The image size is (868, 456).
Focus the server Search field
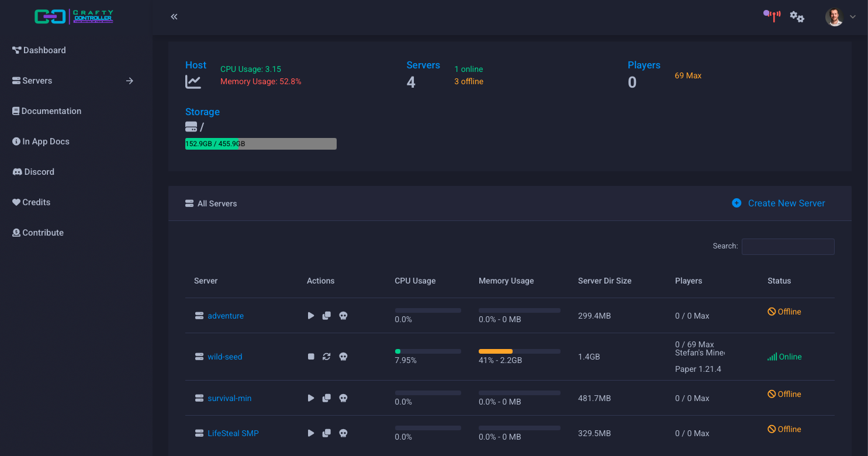pos(787,246)
